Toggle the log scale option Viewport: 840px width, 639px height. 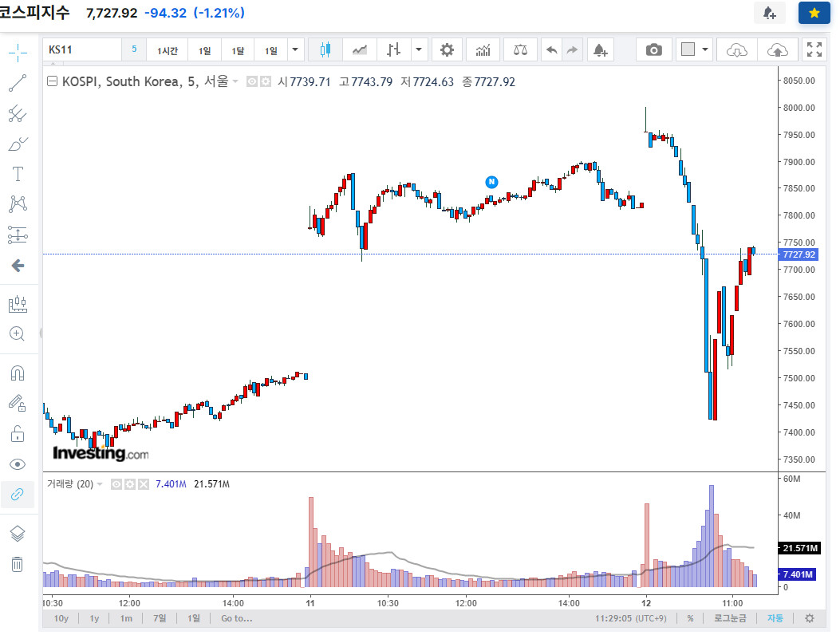pyautogui.click(x=730, y=618)
